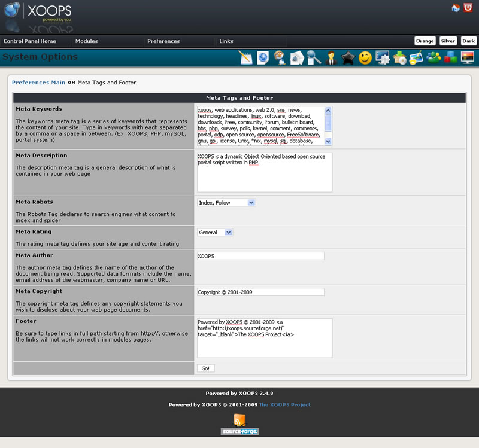Open the papers with house icon
Image resolution: width=479 pixels, height=448 pixels.
pyautogui.click(x=296, y=57)
